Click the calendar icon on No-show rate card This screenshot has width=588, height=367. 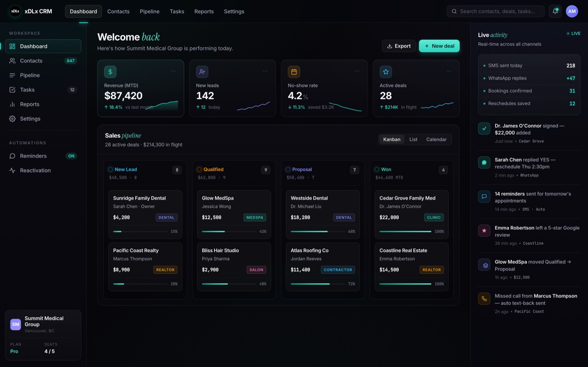click(x=294, y=72)
